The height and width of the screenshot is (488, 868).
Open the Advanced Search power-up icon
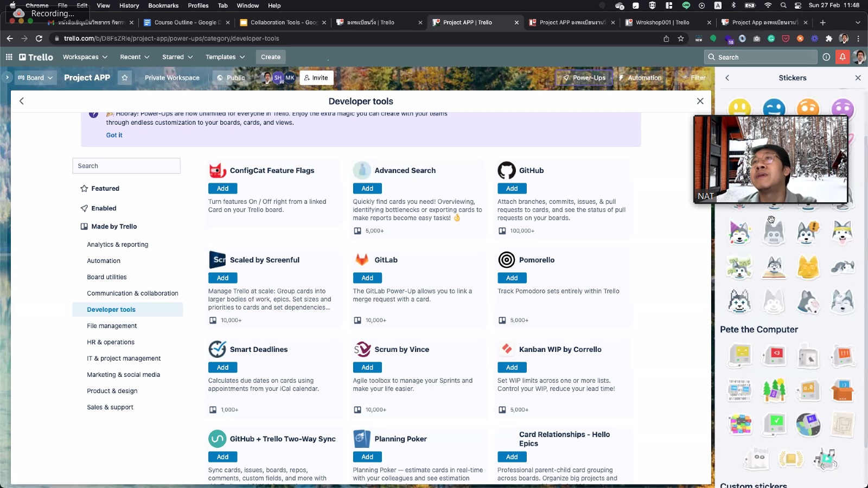click(362, 170)
